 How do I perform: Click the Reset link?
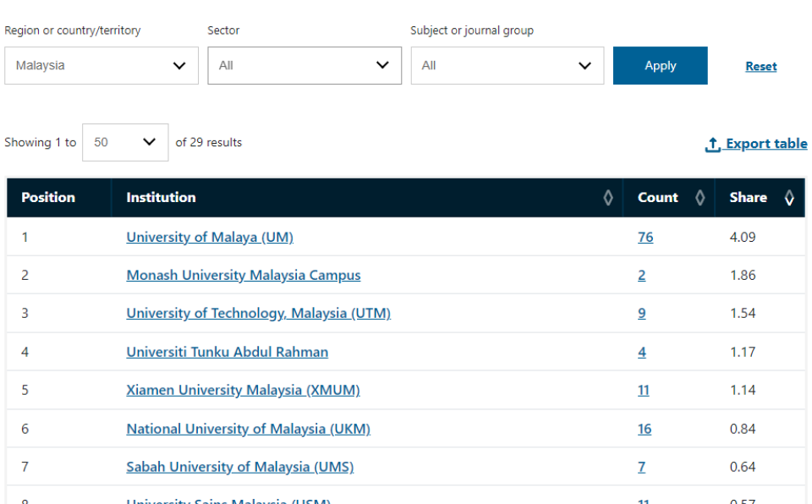pos(760,66)
